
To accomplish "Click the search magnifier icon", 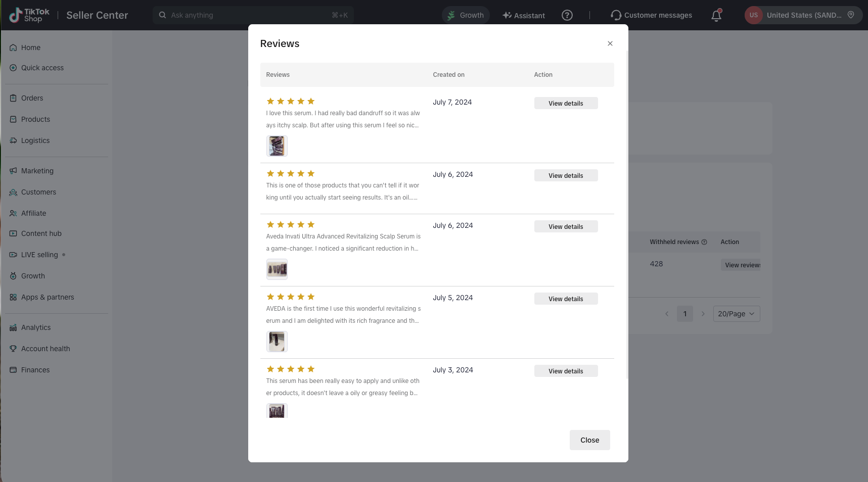I will click(x=162, y=15).
